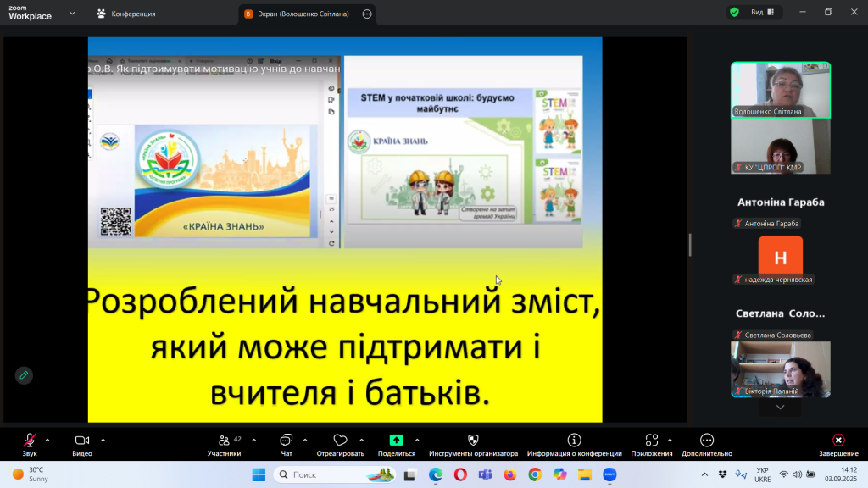Click the red Завершение end meeting button
Image resolution: width=868 pixels, height=488 pixels.
point(837,441)
